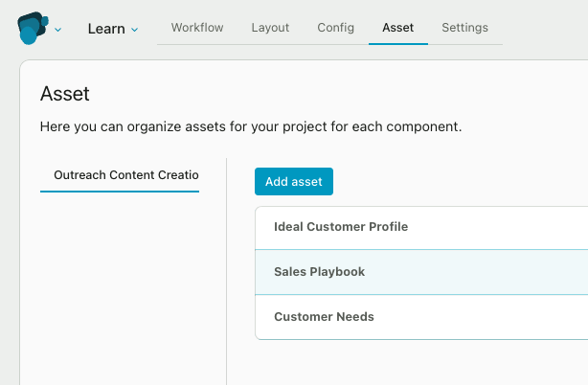Go to the Config tab
This screenshot has width=588, height=385.
335,28
